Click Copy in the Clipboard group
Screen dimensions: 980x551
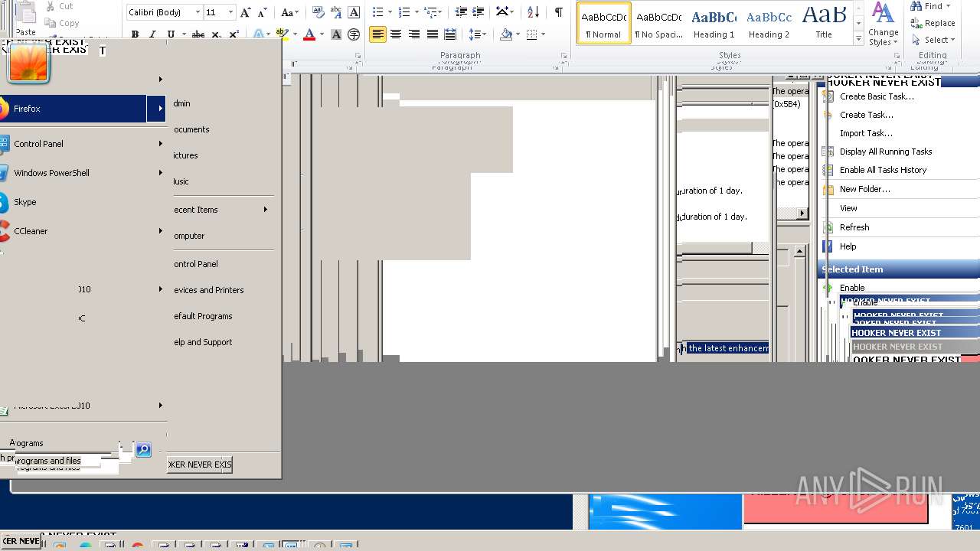[x=61, y=23]
